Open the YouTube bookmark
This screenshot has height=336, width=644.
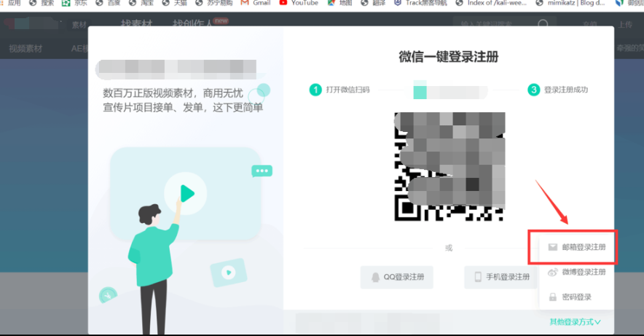[299, 3]
